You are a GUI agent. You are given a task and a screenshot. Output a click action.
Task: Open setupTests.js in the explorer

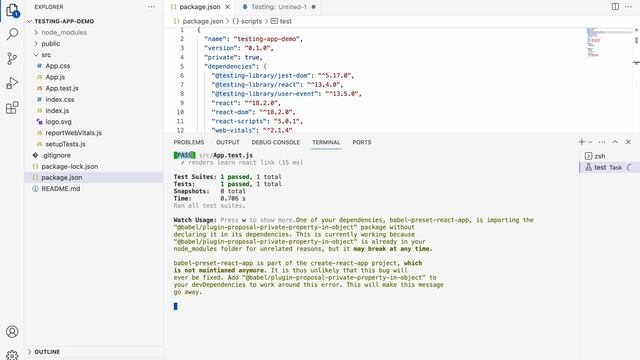click(x=65, y=144)
